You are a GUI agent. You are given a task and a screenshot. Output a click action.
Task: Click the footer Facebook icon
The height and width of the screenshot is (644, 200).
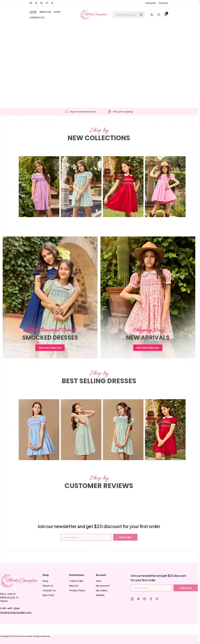(x=151, y=599)
